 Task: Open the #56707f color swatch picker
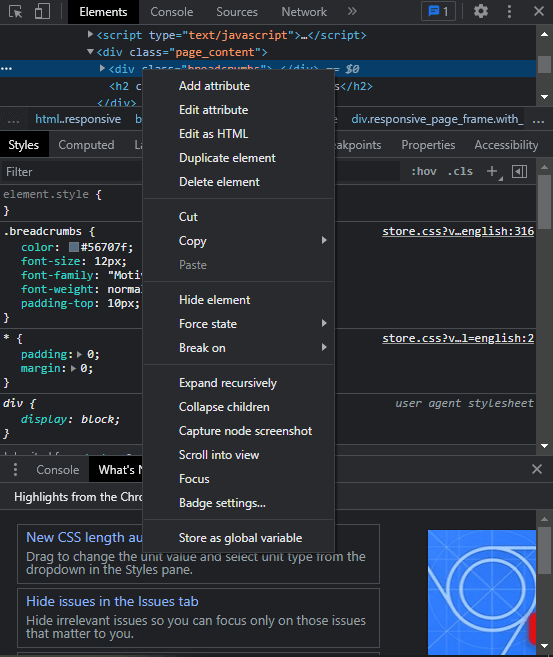[x=74, y=247]
